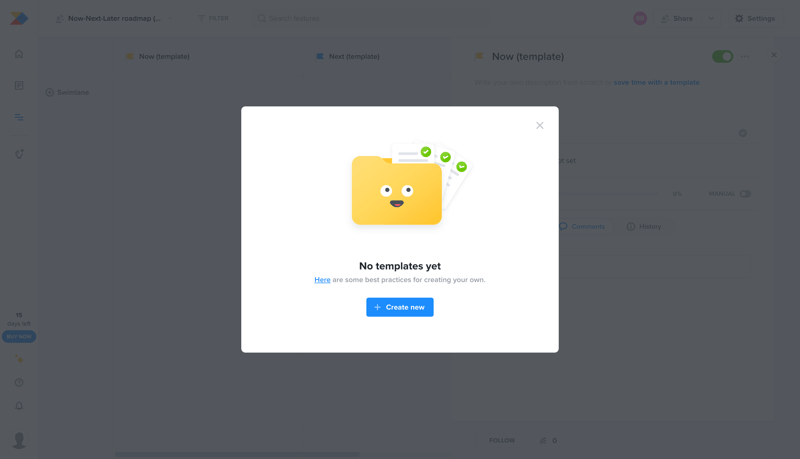Switch to the History tab
This screenshot has width=800, height=459.
point(644,226)
